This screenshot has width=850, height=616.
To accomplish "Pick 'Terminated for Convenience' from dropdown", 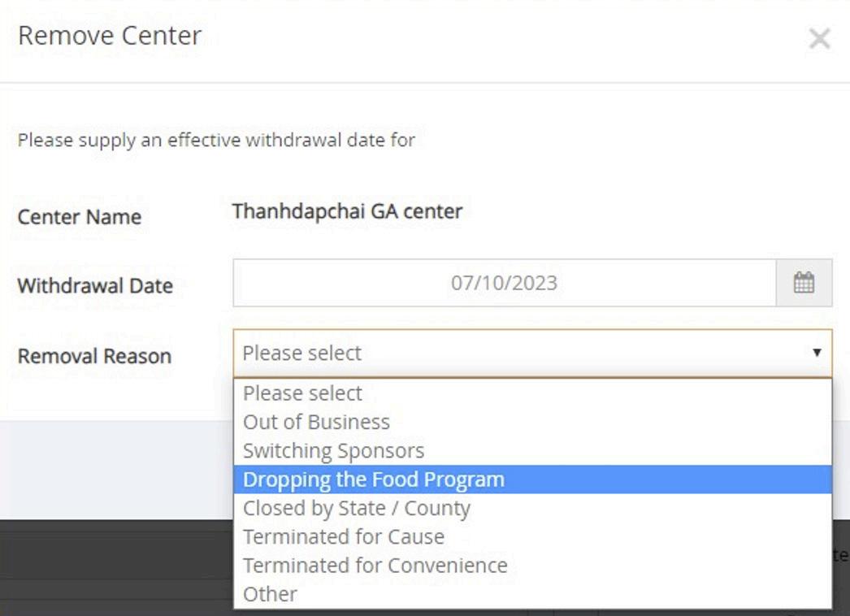I will click(x=375, y=566).
